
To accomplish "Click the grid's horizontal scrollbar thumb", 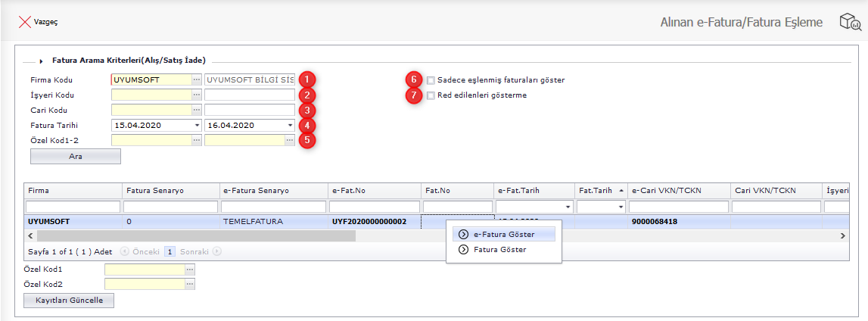I will tap(189, 236).
